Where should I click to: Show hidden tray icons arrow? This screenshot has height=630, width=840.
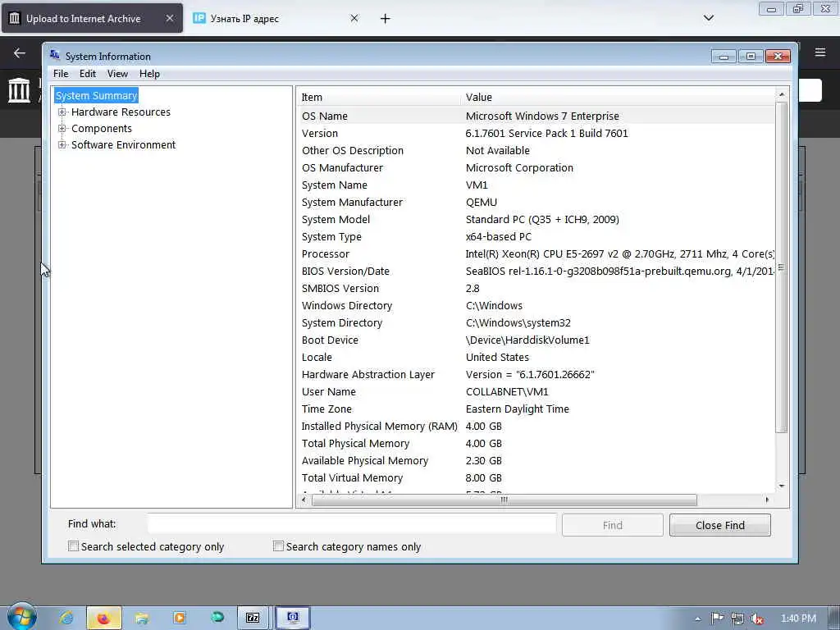tap(697, 619)
